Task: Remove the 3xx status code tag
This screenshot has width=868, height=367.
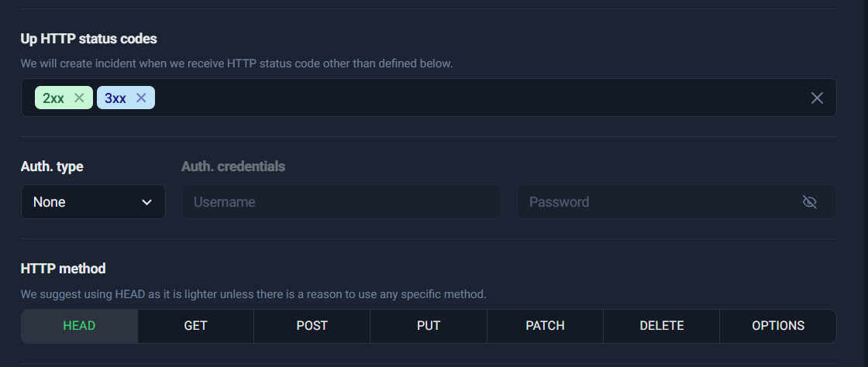Action: (141, 98)
